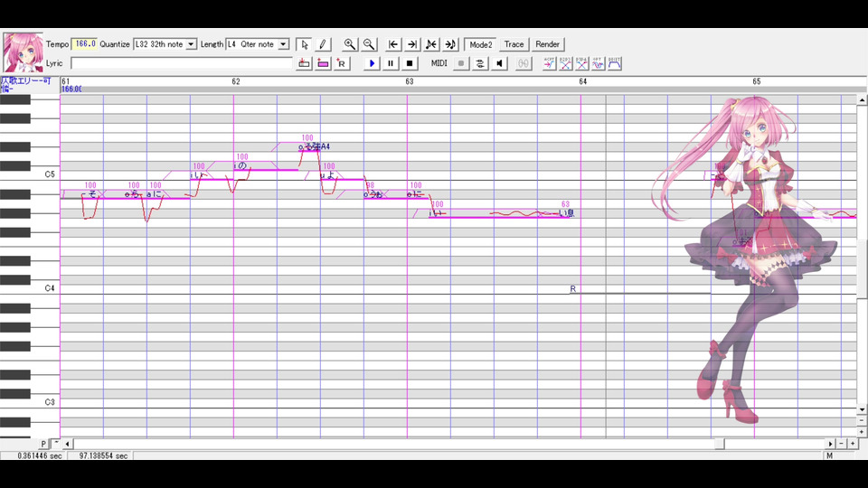Screen dimensions: 868x488
Task: Click the insert lyric icon
Action: coord(304,63)
